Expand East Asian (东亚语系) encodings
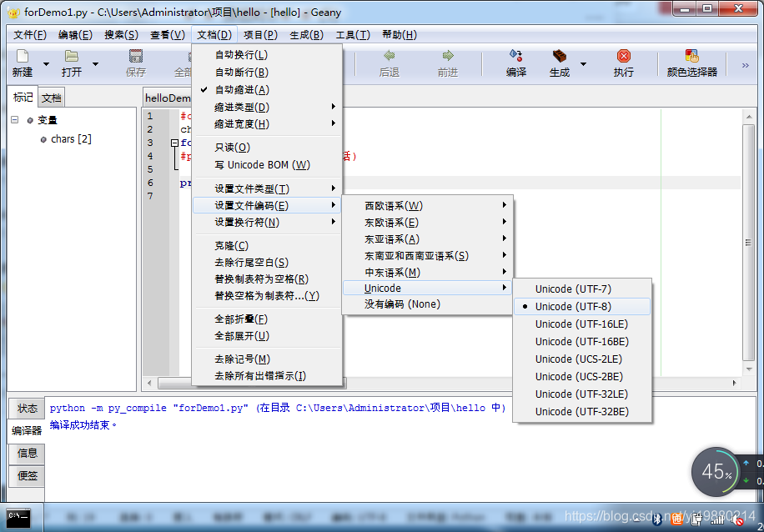This screenshot has width=764, height=532. [427, 239]
